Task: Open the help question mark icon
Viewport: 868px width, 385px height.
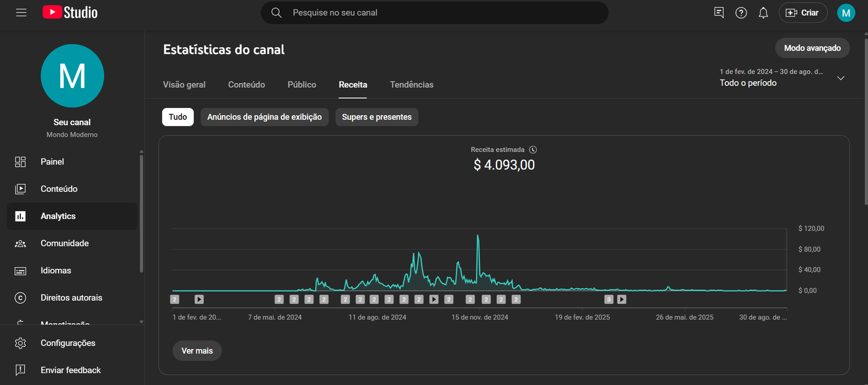Action: coord(741,12)
